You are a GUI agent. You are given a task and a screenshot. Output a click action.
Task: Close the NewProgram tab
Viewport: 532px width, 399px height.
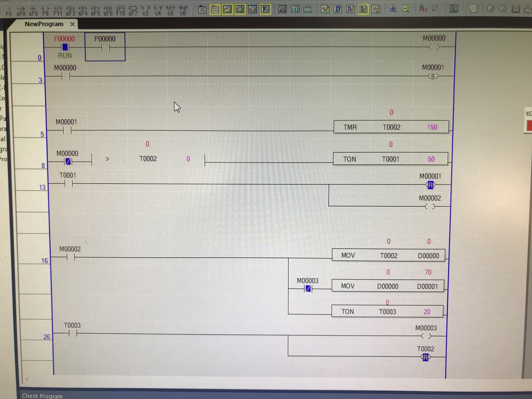pos(72,24)
